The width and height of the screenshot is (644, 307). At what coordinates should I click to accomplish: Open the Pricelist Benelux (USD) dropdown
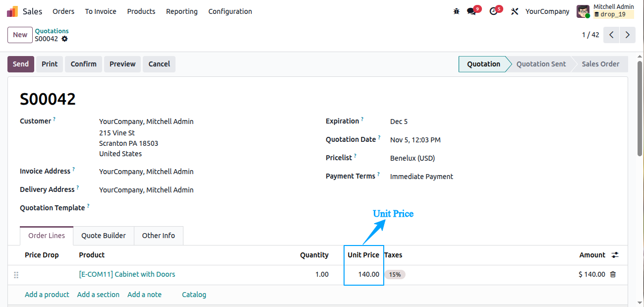click(412, 158)
